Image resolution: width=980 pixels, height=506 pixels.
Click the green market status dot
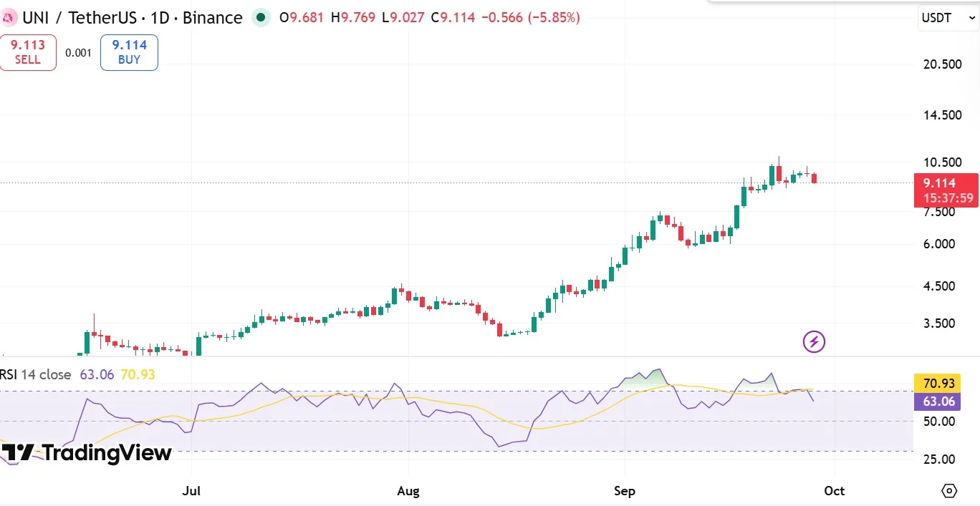pyautogui.click(x=261, y=18)
